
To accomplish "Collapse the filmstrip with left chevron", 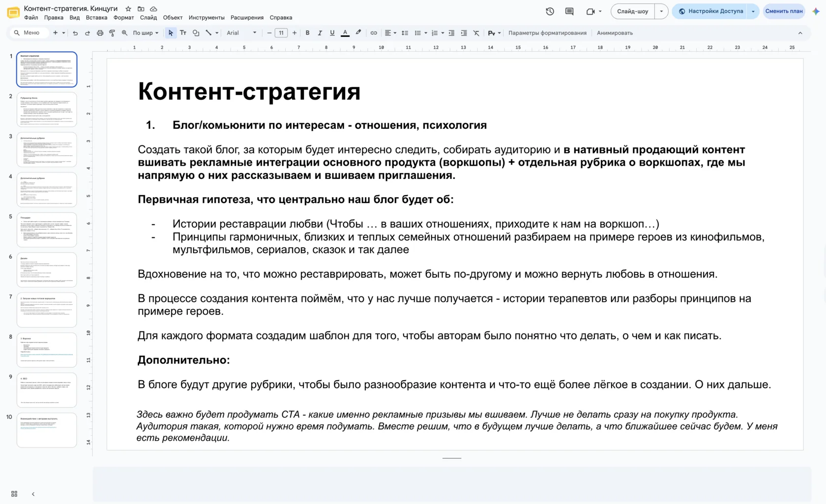I will click(x=33, y=494).
